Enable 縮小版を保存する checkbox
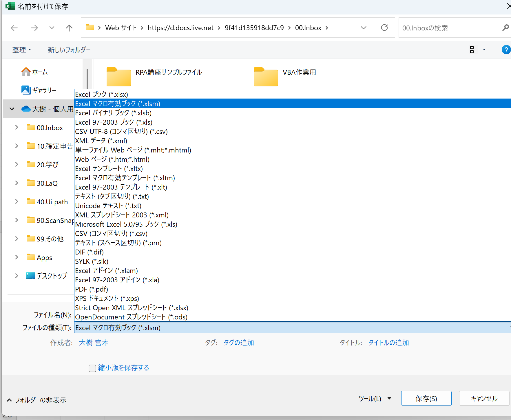The width and height of the screenshot is (511, 420). click(92, 368)
